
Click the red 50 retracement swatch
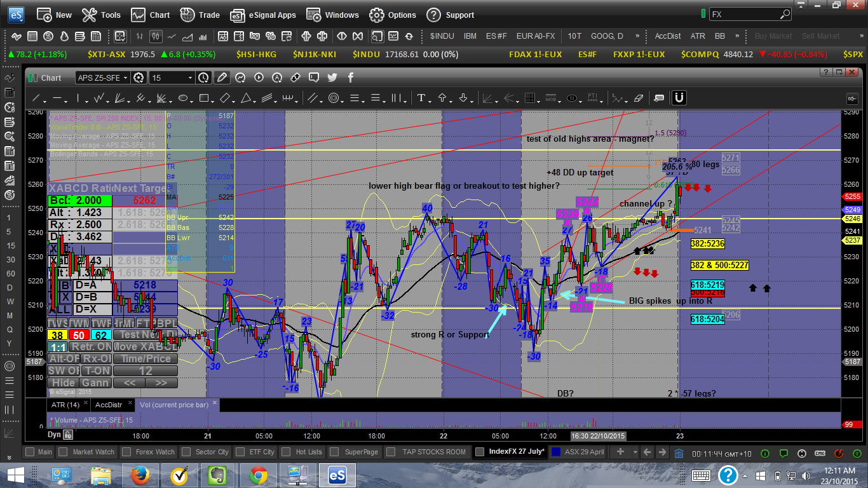79,335
